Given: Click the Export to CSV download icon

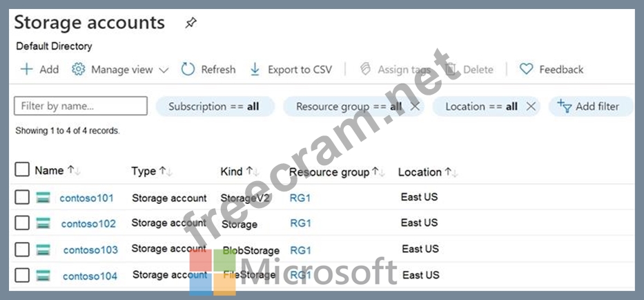Looking at the screenshot, I should (255, 69).
